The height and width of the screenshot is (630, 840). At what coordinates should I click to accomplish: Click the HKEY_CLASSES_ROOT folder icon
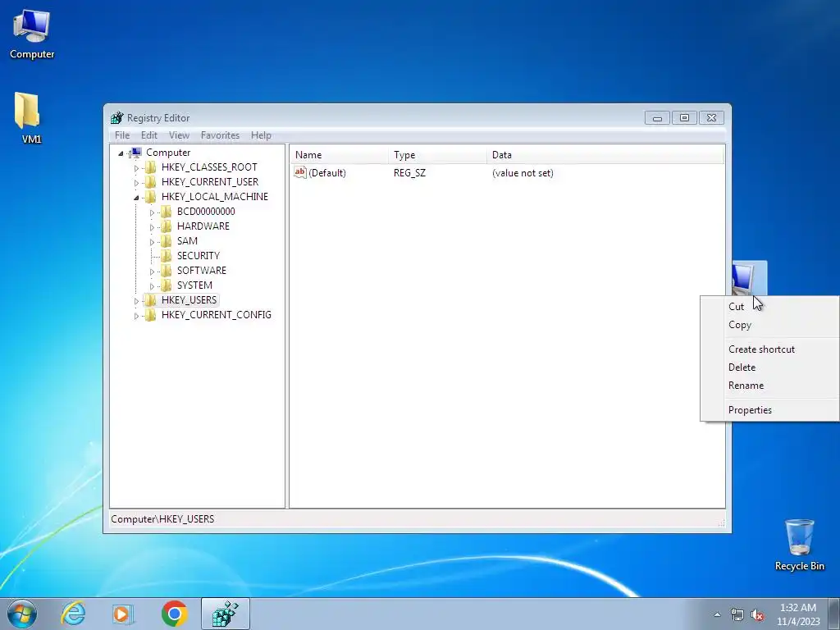pyautogui.click(x=151, y=167)
